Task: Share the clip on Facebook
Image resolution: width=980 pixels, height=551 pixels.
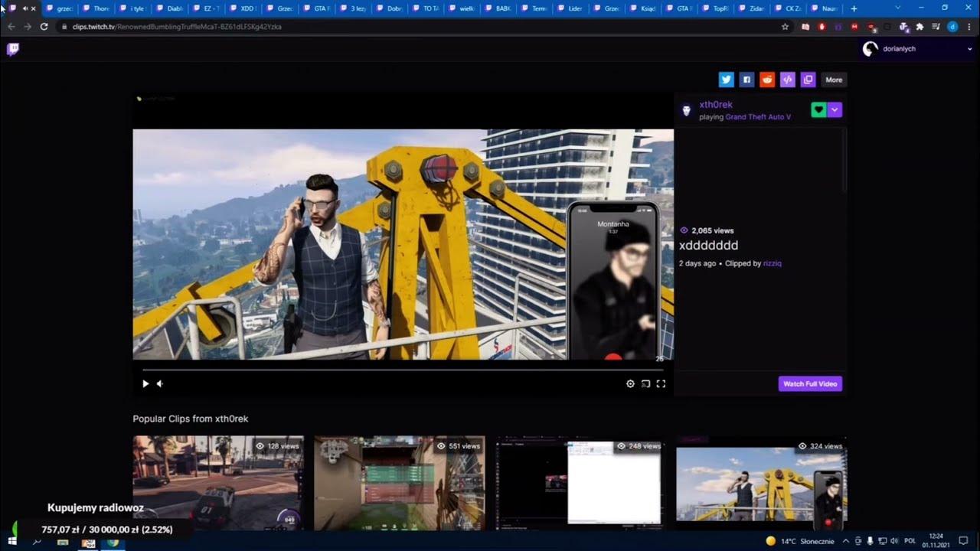Action: (746, 80)
